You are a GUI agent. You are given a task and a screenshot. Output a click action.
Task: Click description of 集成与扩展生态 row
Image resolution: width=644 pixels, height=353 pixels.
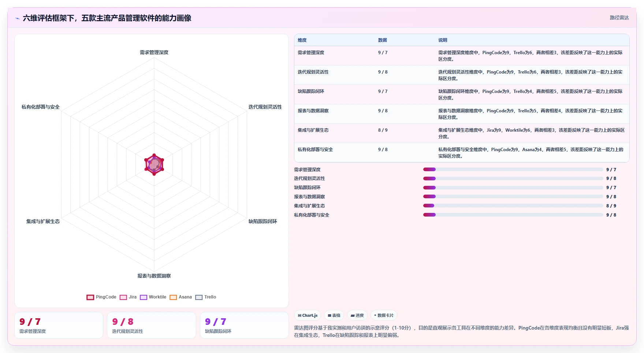[532, 134]
